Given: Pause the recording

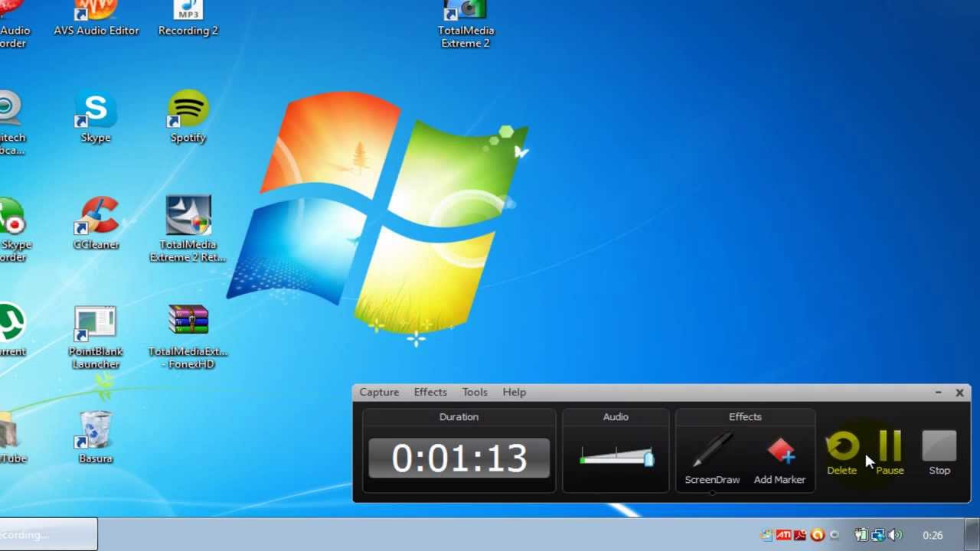Looking at the screenshot, I should 890,453.
